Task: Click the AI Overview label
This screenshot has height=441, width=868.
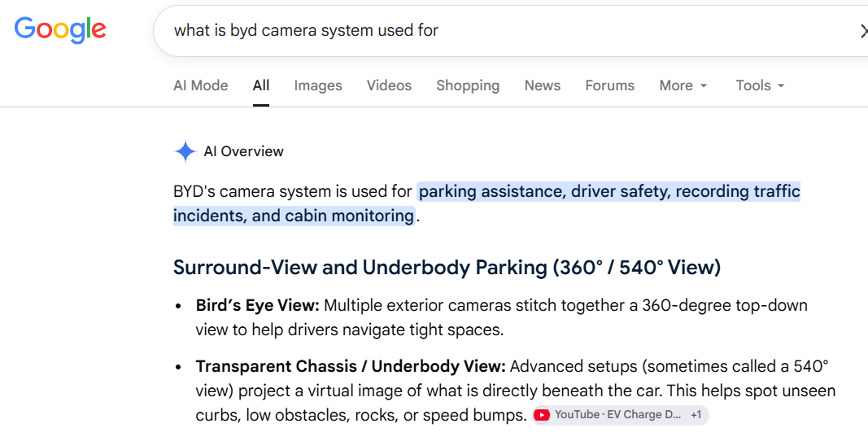Action: pyautogui.click(x=243, y=151)
